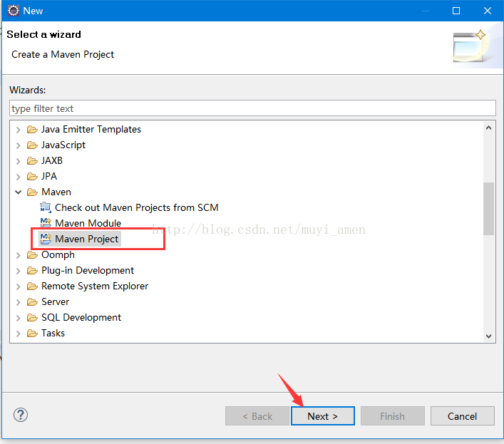Click the Eclipse icon in title bar
The image size is (504, 444).
pyautogui.click(x=13, y=11)
